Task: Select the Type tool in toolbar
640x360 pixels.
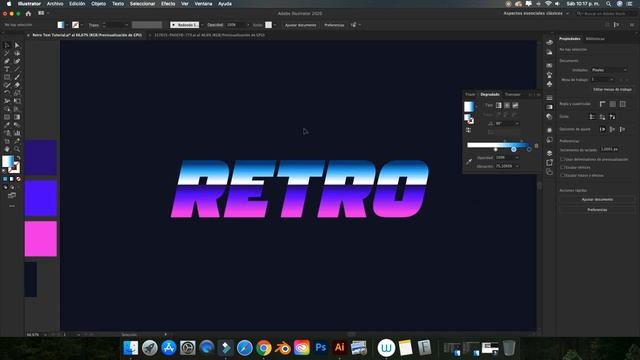Action: 7,69
